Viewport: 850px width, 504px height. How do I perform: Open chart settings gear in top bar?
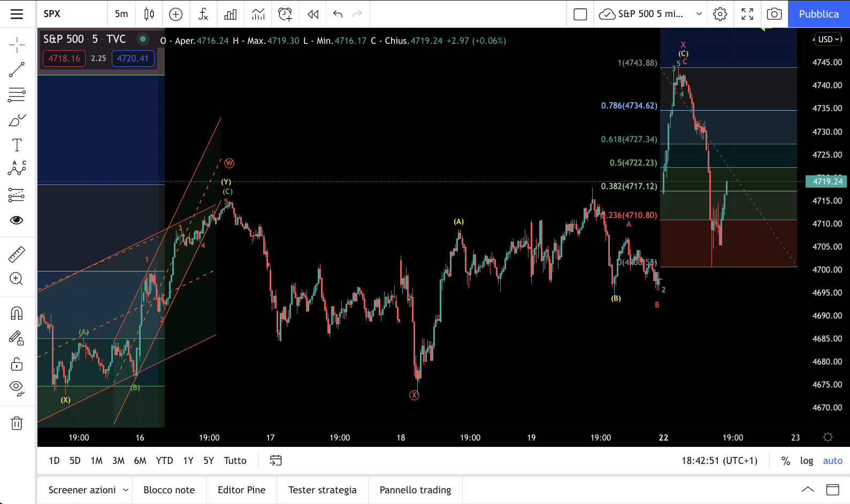tap(720, 14)
